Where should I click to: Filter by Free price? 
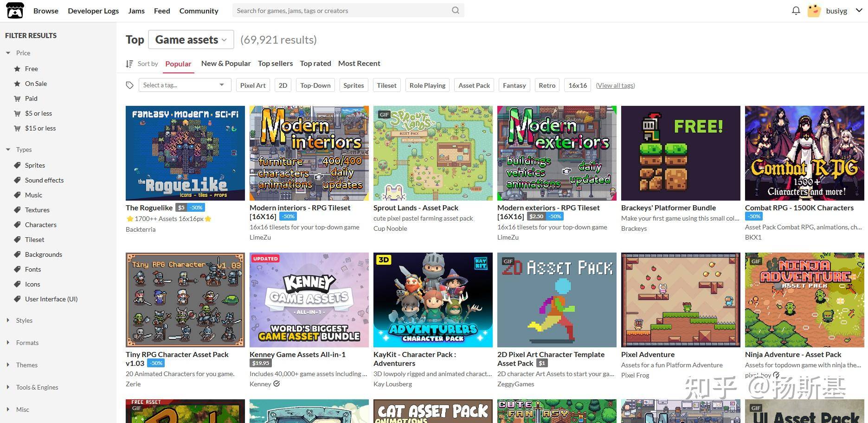(x=32, y=69)
